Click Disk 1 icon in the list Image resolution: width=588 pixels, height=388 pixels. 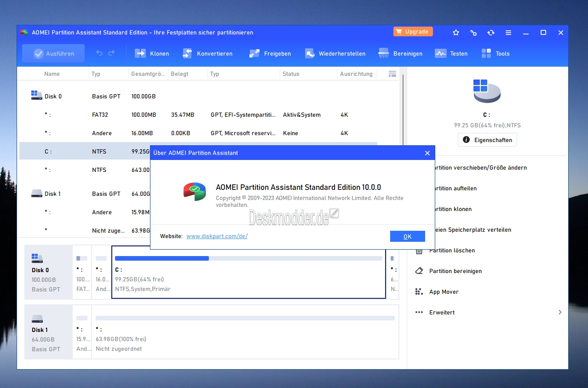[37, 194]
